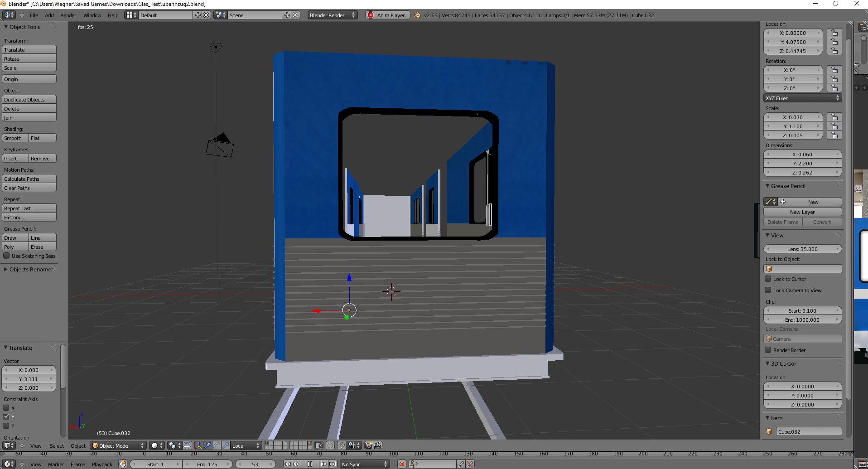The height and width of the screenshot is (469, 868).
Task: Enable the Lock to Cursor checkbox
Action: tap(768, 279)
